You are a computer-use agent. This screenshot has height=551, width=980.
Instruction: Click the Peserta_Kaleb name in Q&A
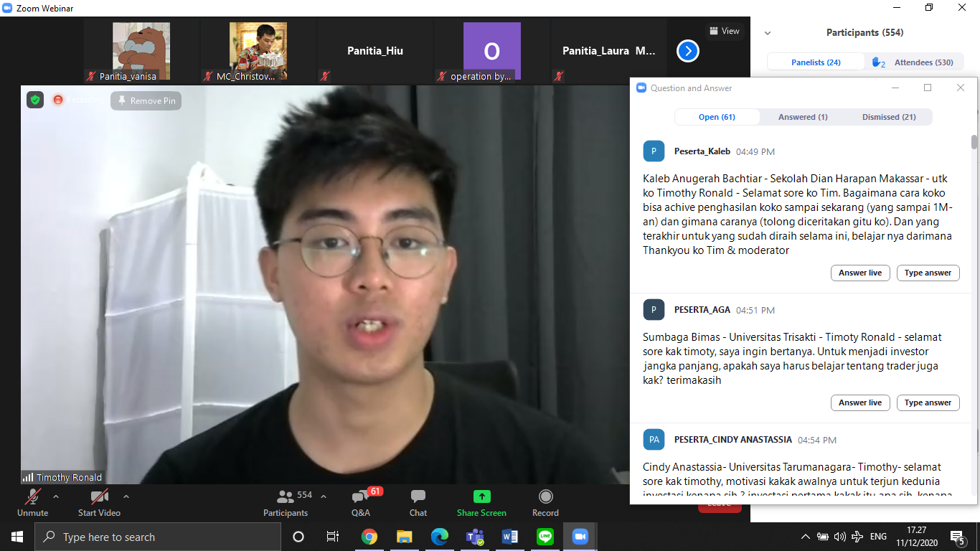point(702,151)
